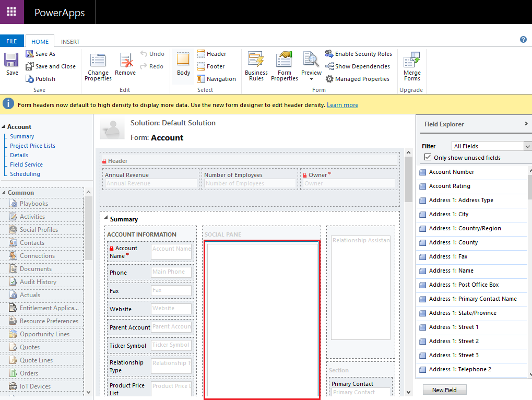Screen dimensions: 532x400
Task: Click the Website input field
Action: 171,309
